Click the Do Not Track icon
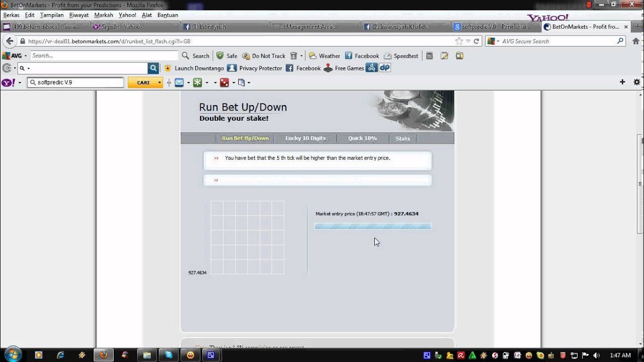Image resolution: width=644 pixels, height=362 pixels. pyautogui.click(x=246, y=56)
